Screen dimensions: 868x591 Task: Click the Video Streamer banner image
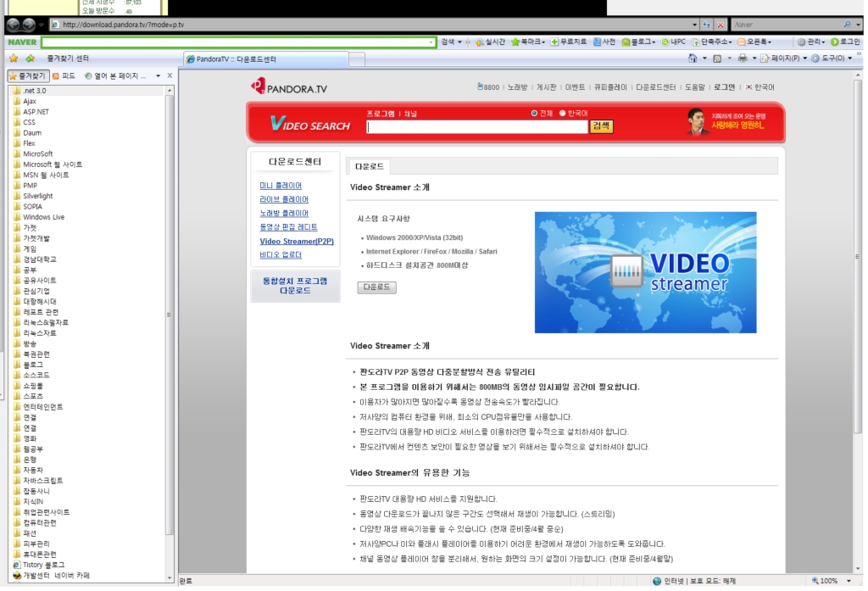coord(645,272)
